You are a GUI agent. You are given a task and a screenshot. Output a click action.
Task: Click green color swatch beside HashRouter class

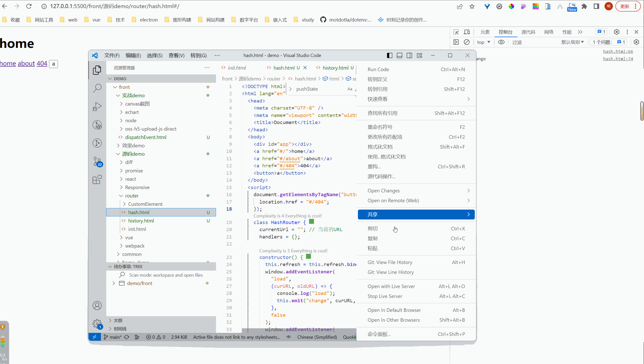click(x=312, y=222)
